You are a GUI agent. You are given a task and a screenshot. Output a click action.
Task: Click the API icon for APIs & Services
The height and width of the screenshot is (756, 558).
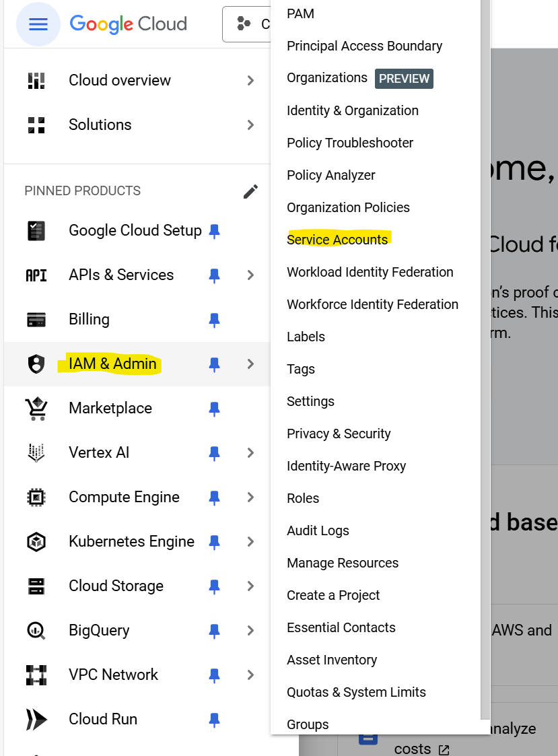pyautogui.click(x=36, y=275)
